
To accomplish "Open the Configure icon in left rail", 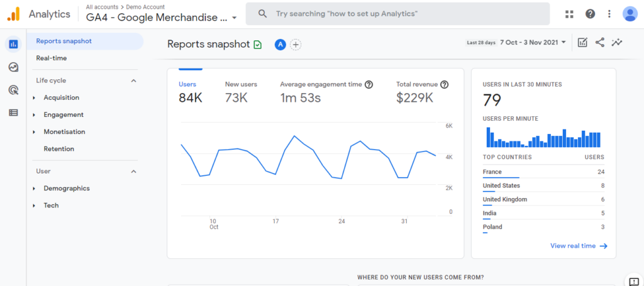I will [13, 113].
